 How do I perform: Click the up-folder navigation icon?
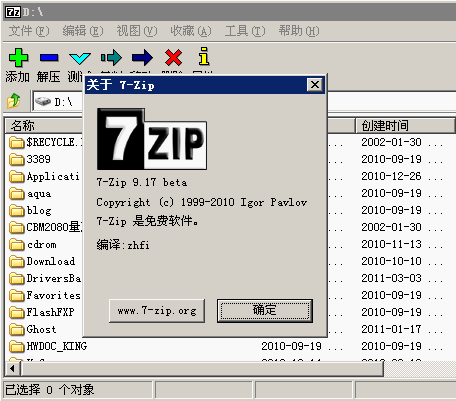(x=14, y=101)
